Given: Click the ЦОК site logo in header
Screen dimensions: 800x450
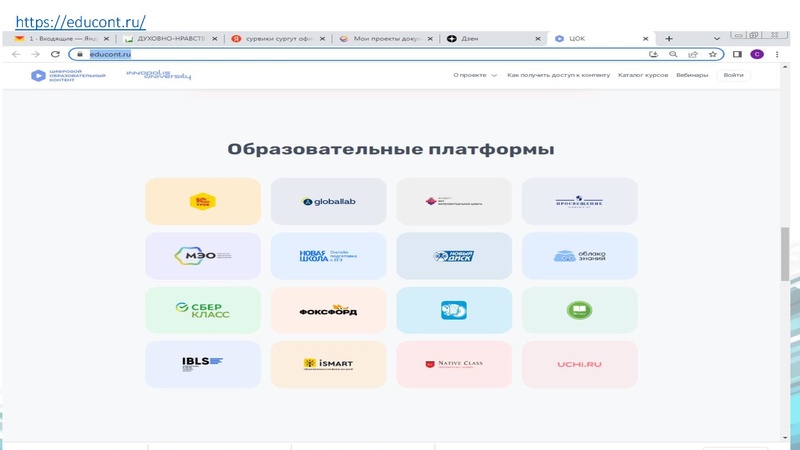Looking at the screenshot, I should 68,76.
